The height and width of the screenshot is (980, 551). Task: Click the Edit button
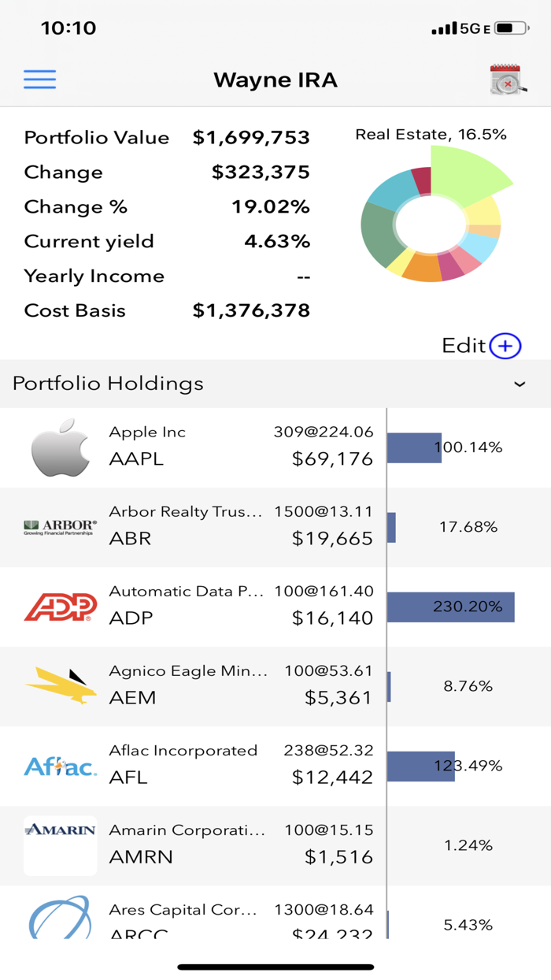click(x=464, y=346)
